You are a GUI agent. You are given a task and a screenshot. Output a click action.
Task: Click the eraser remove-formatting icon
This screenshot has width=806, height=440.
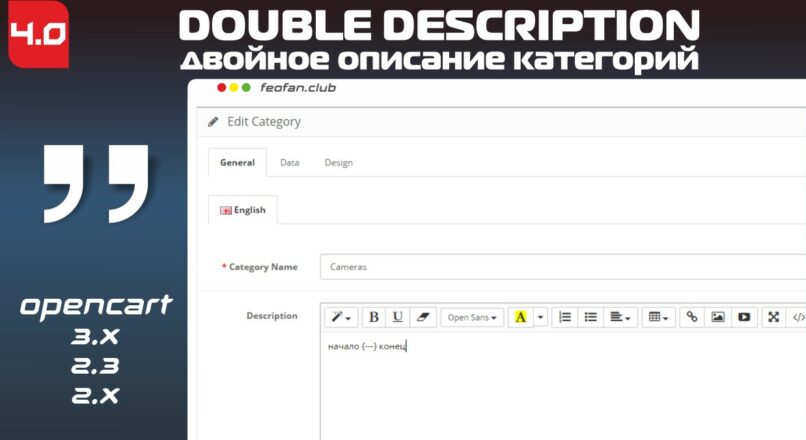(x=423, y=317)
